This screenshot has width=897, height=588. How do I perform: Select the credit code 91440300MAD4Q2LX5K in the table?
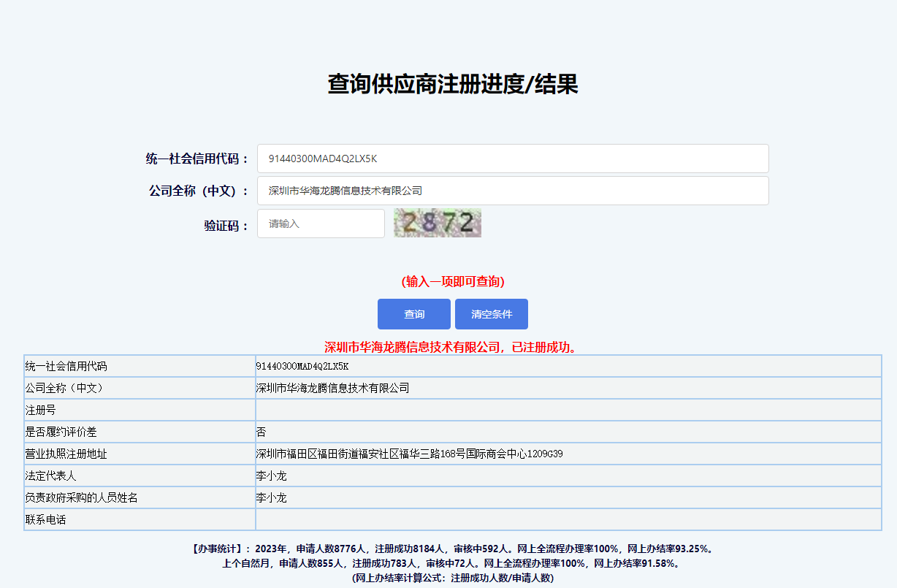click(x=302, y=365)
